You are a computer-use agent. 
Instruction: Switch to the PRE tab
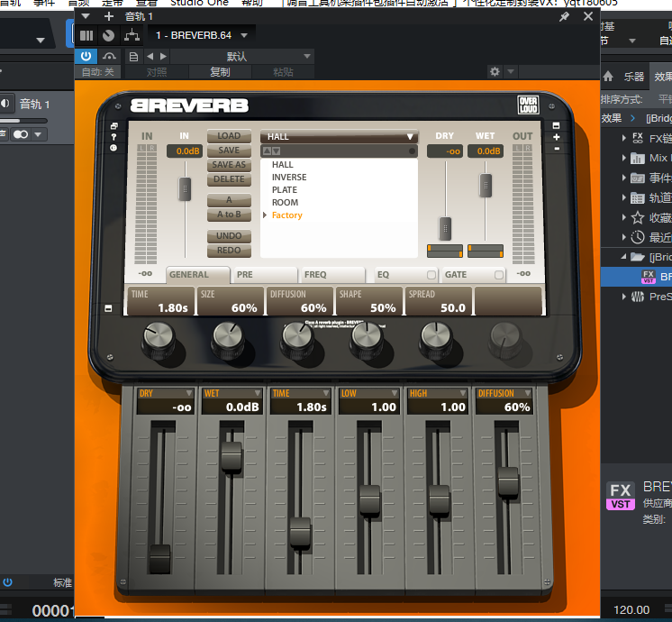point(265,275)
